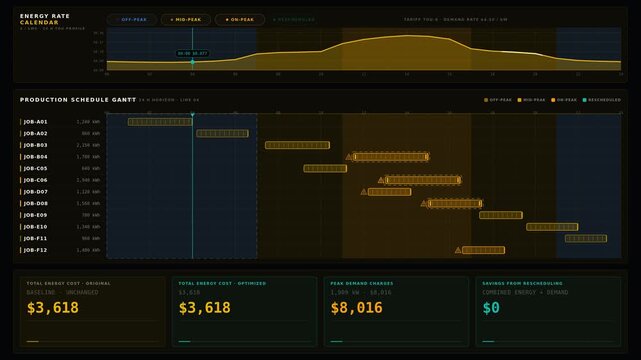Click the $8,016 peak demand value
Screen dimensions: 641x360
click(356, 308)
